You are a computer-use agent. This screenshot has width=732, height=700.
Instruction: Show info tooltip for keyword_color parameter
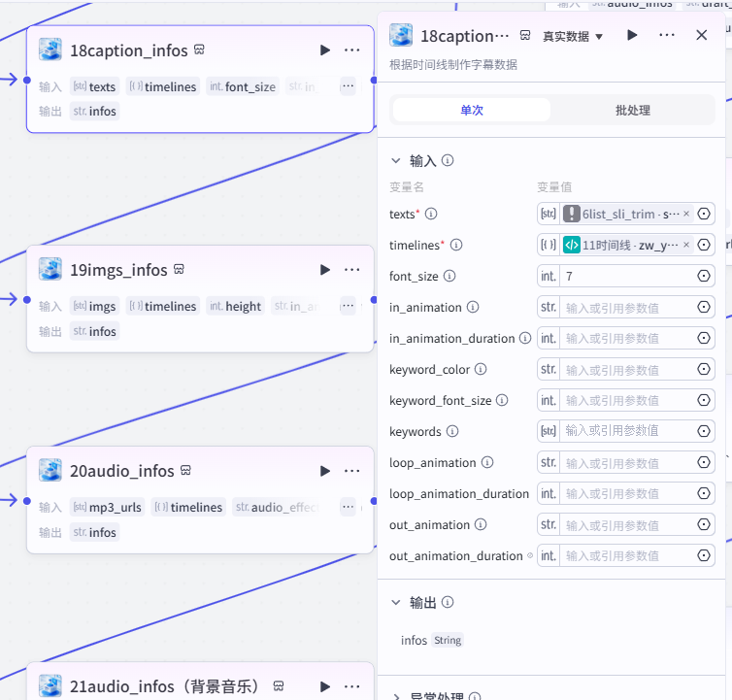(481, 369)
